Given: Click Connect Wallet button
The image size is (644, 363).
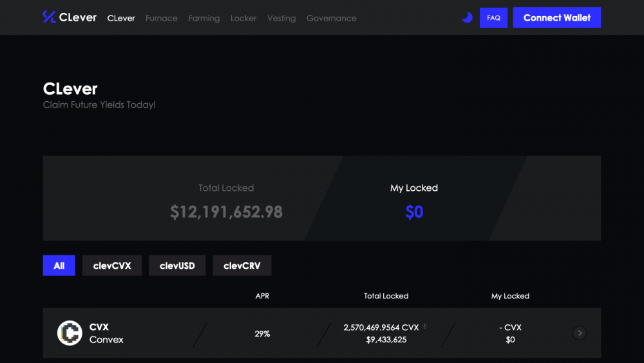Looking at the screenshot, I should [556, 17].
